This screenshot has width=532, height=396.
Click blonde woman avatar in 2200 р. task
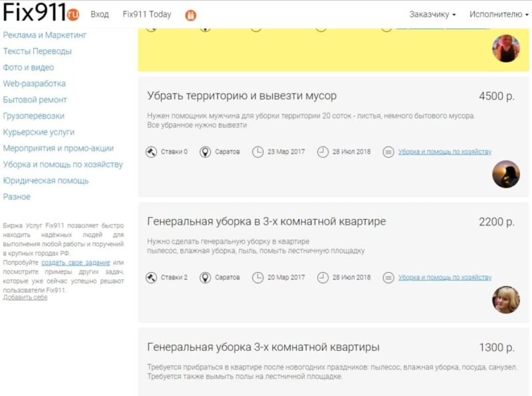(x=505, y=299)
